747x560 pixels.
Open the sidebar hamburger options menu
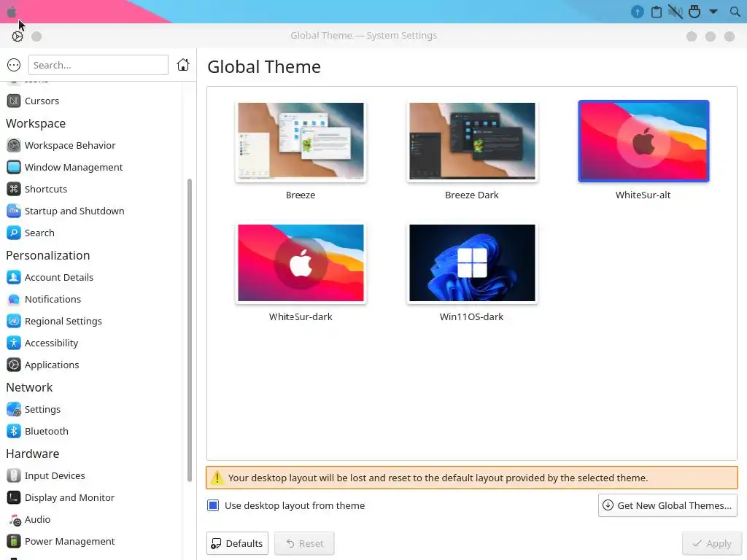pos(14,65)
